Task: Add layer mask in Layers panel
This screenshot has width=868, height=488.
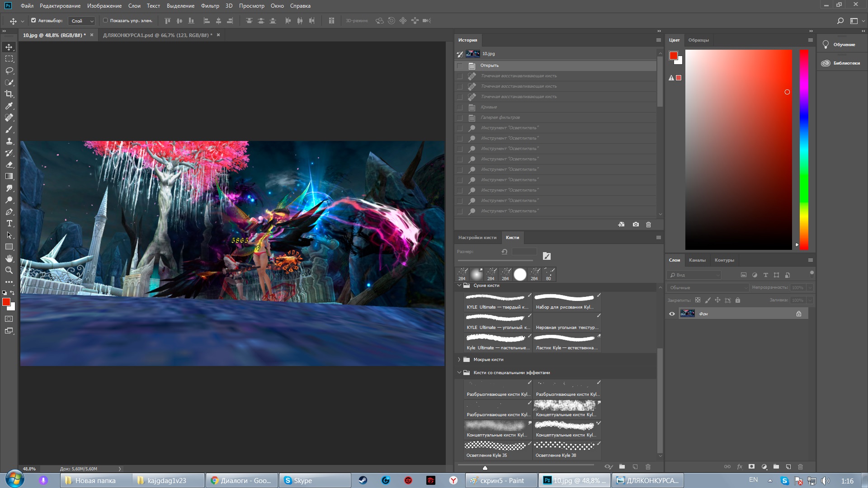Action: 751,466
